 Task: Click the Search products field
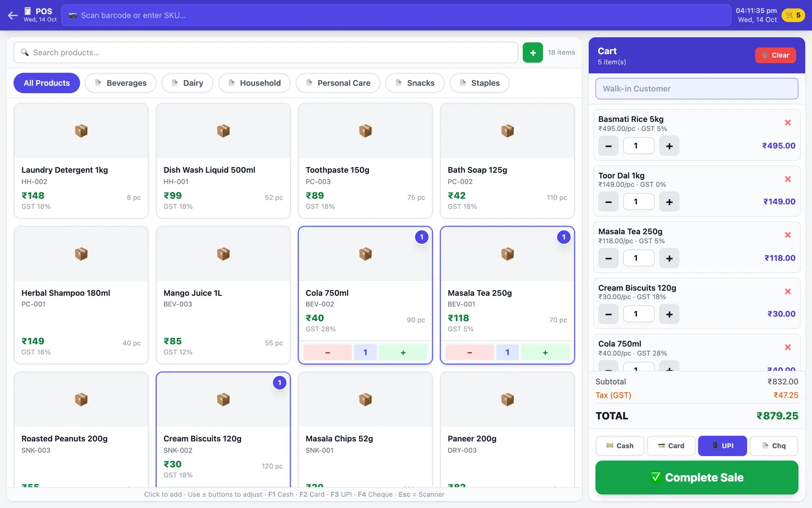(265, 52)
